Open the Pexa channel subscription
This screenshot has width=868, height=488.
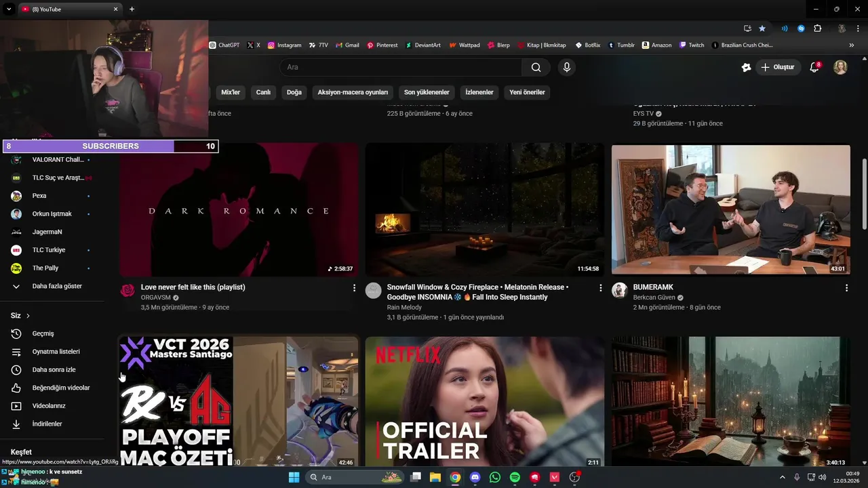click(52, 196)
